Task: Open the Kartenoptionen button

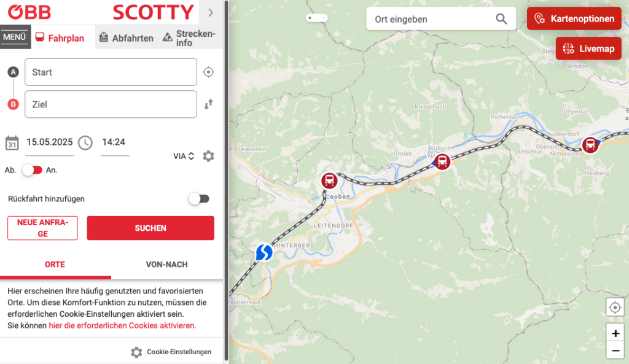Action: (x=574, y=18)
